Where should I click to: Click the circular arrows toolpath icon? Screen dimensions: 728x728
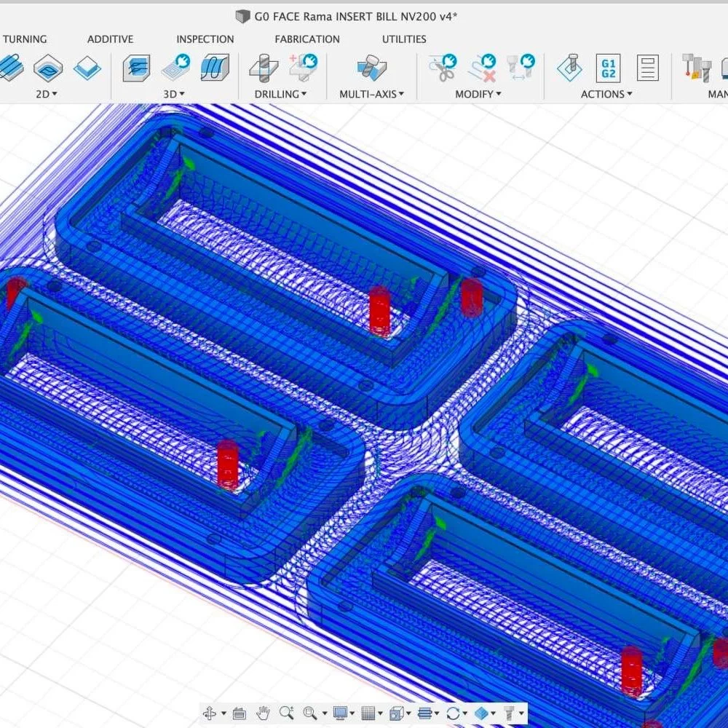[x=453, y=713]
